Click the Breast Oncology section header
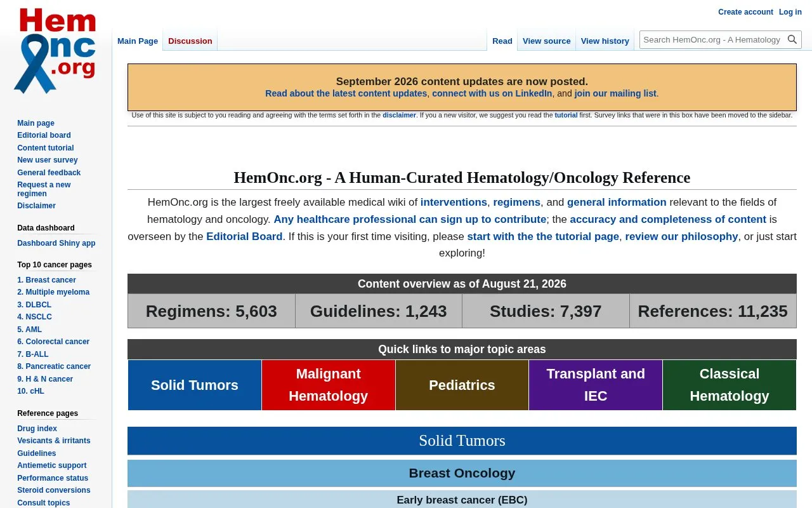 tap(462, 473)
